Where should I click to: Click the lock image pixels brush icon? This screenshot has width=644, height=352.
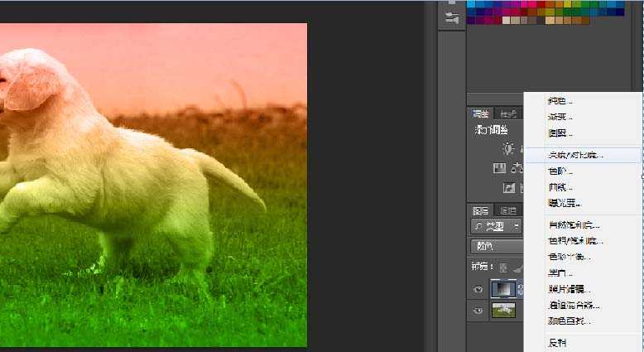[517, 268]
